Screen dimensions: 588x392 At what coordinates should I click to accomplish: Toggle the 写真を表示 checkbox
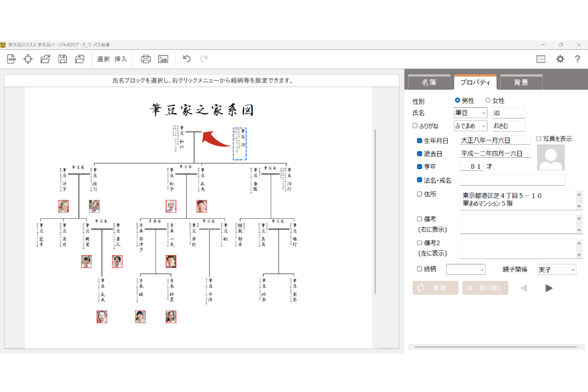[539, 138]
